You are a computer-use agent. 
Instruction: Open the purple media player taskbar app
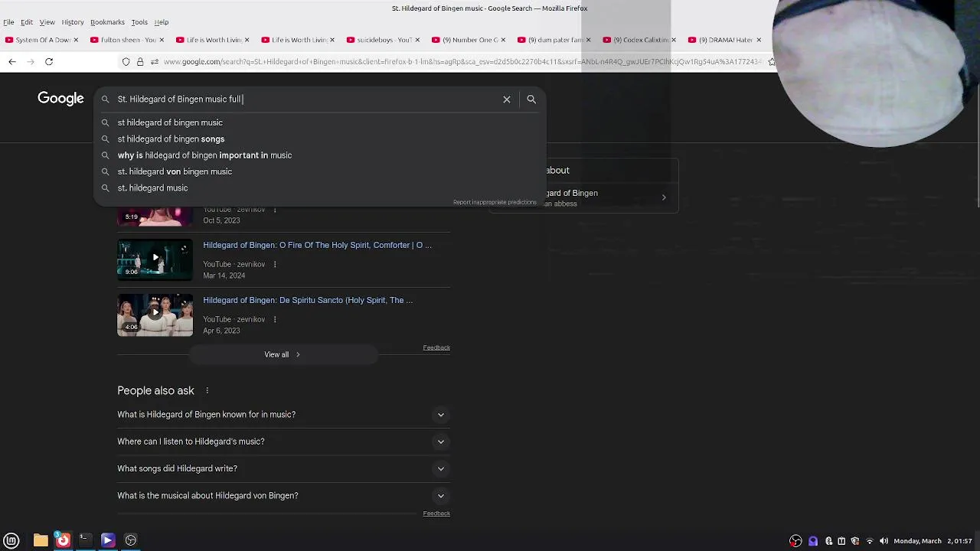tap(108, 540)
